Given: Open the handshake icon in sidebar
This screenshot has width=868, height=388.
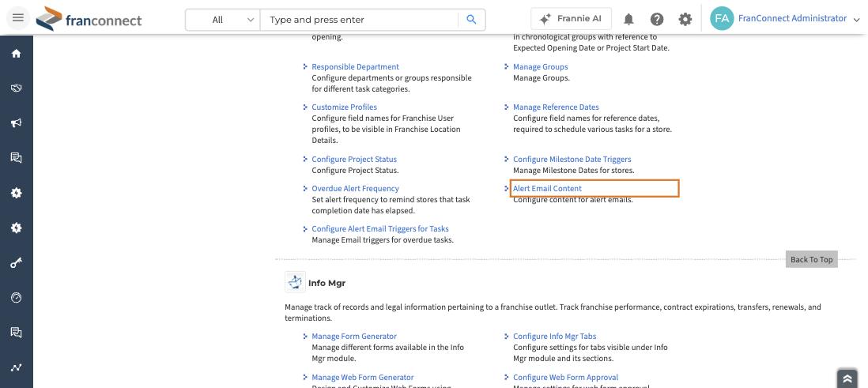Looking at the screenshot, I should pyautogui.click(x=16, y=88).
